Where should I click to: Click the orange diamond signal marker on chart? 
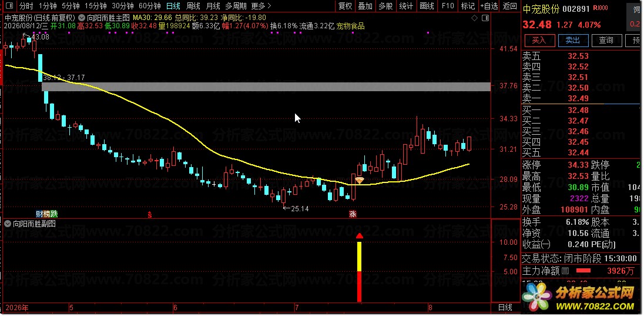[x=360, y=180]
